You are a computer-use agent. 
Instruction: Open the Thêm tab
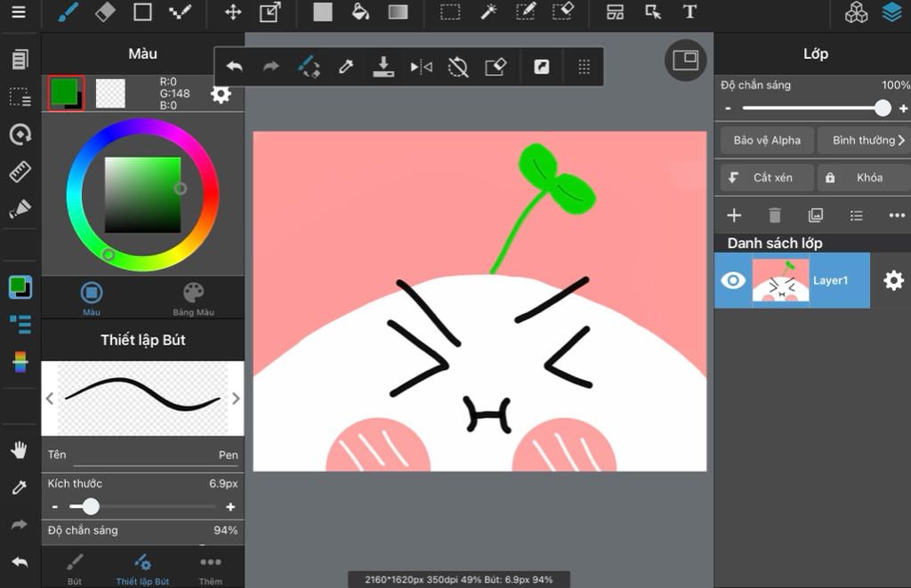click(x=210, y=568)
